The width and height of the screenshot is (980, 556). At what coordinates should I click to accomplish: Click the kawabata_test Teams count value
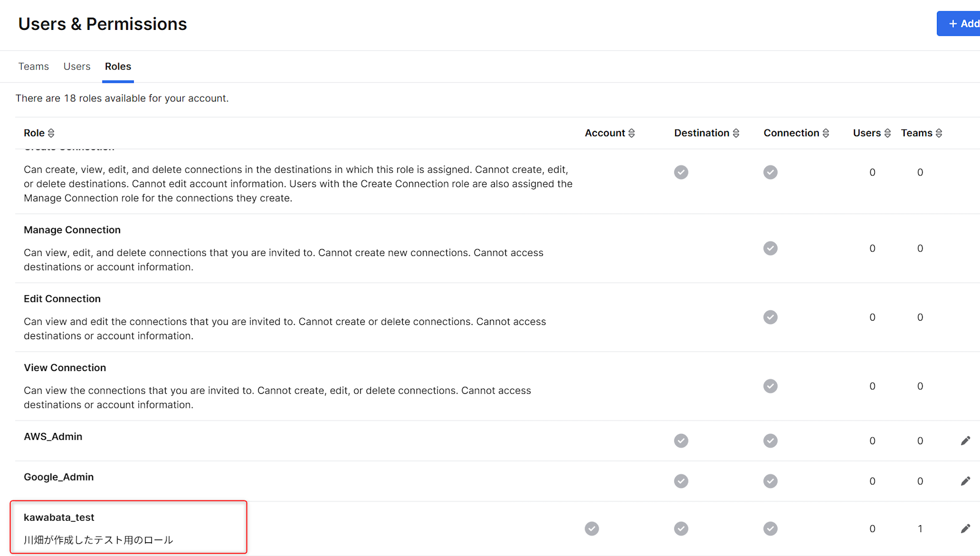click(x=920, y=529)
